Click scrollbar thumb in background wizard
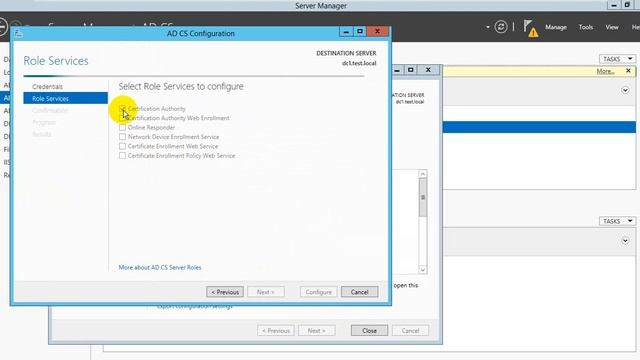This screenshot has width=640, height=360. click(423, 198)
